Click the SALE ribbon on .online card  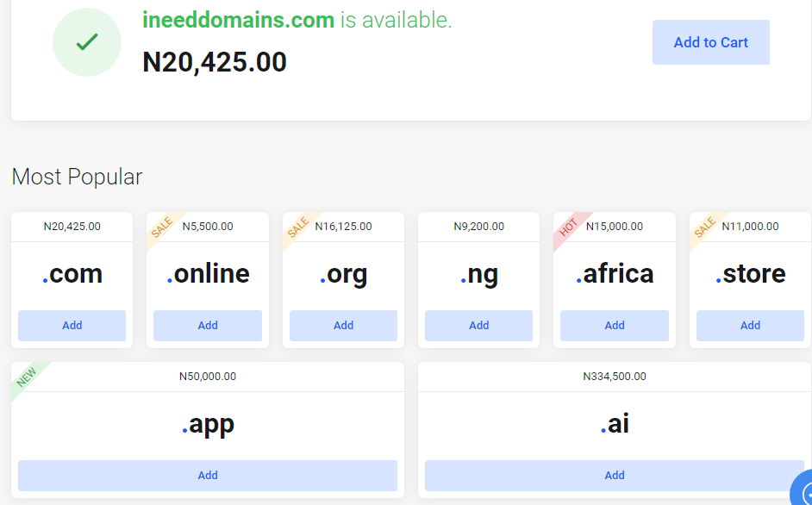(162, 228)
